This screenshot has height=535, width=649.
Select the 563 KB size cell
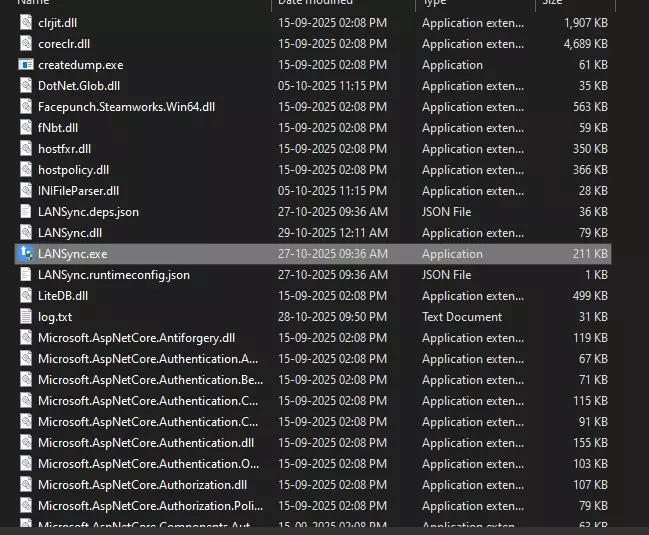(590, 107)
